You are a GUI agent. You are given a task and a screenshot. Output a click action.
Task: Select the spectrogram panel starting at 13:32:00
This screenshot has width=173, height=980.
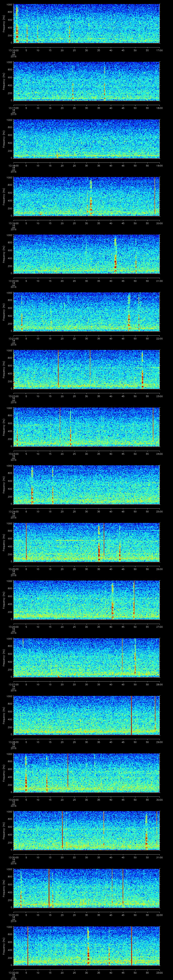[x=86, y=945]
